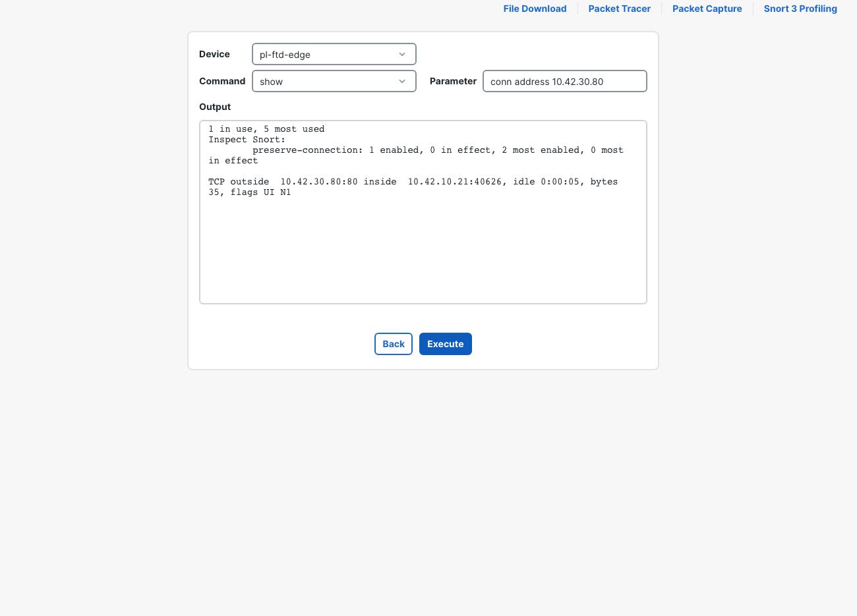Open the Command dropdown set to show

(334, 81)
